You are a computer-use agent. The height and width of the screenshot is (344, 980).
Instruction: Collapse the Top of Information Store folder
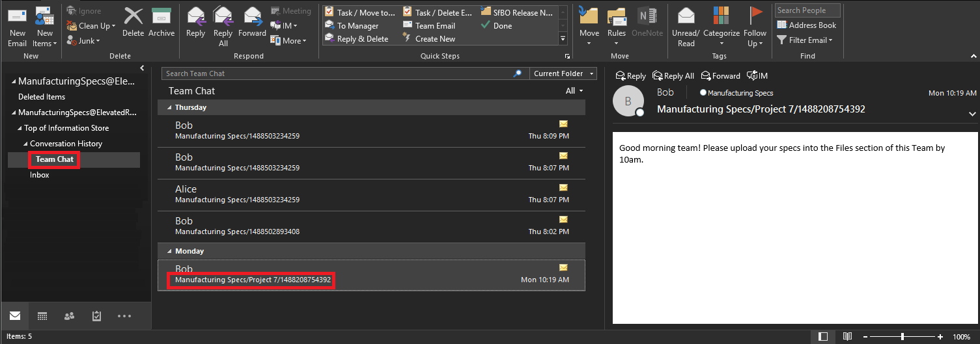(20, 128)
